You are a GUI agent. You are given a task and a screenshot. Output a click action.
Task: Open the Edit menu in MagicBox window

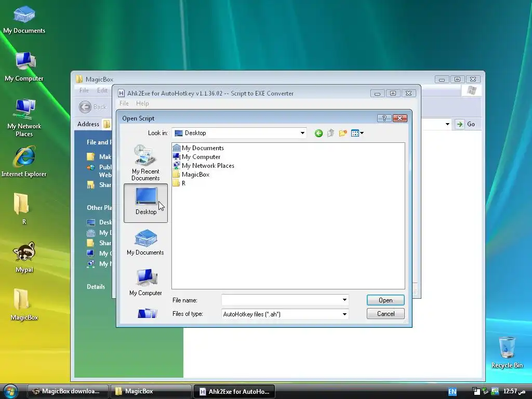[102, 90]
